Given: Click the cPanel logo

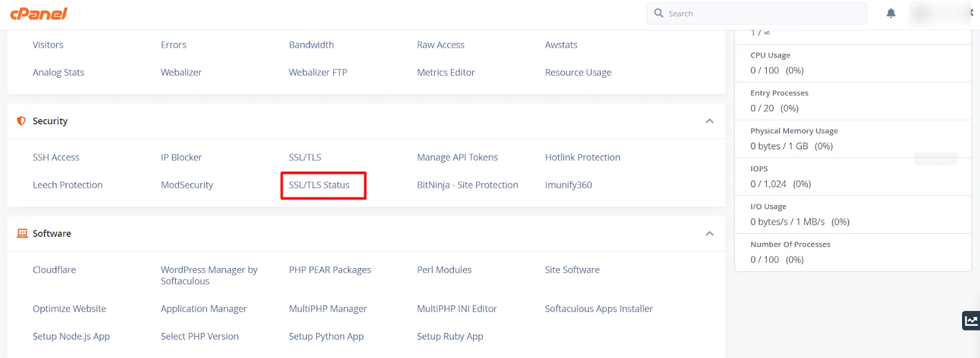Looking at the screenshot, I should pyautogui.click(x=39, y=13).
